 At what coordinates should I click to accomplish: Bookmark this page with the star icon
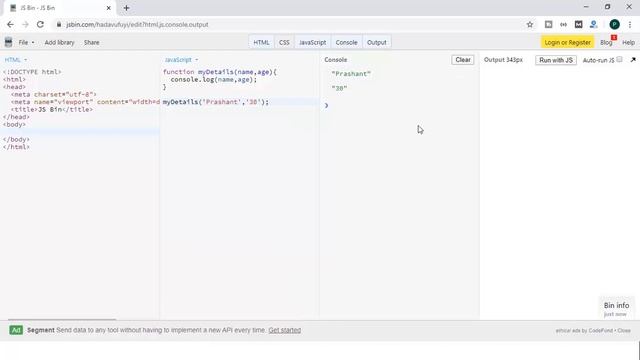[530, 24]
